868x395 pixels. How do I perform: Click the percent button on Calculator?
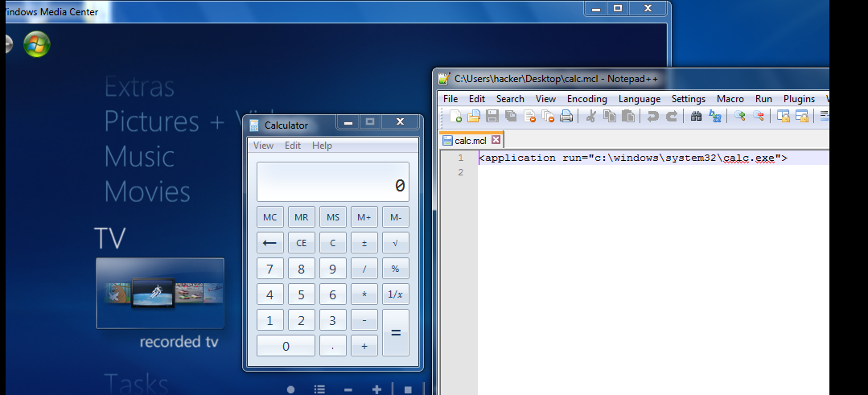point(396,269)
